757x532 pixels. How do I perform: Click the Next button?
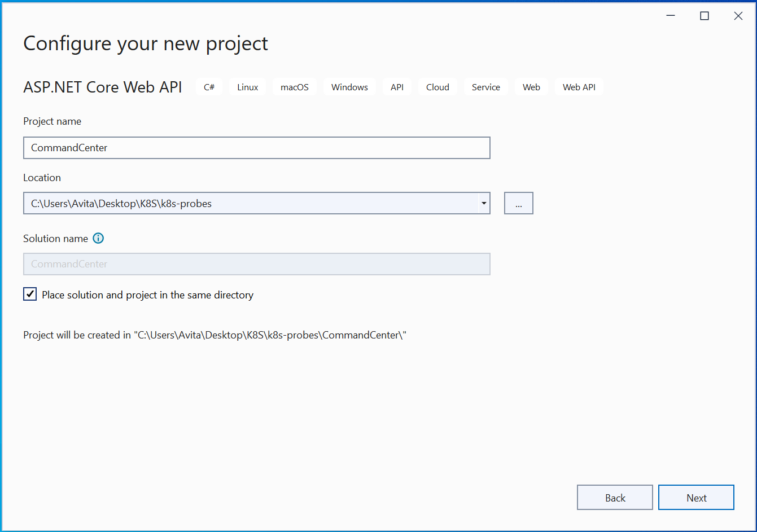tap(696, 498)
